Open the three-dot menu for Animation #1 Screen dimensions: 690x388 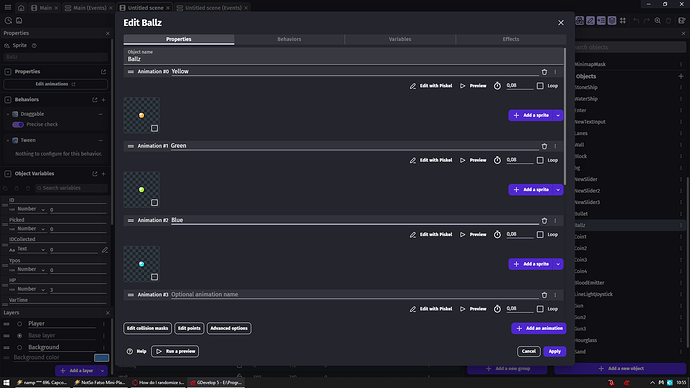tap(555, 146)
